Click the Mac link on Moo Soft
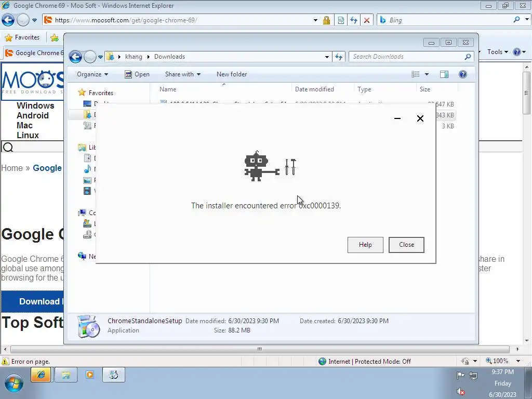The width and height of the screenshot is (532, 399). [x=24, y=125]
